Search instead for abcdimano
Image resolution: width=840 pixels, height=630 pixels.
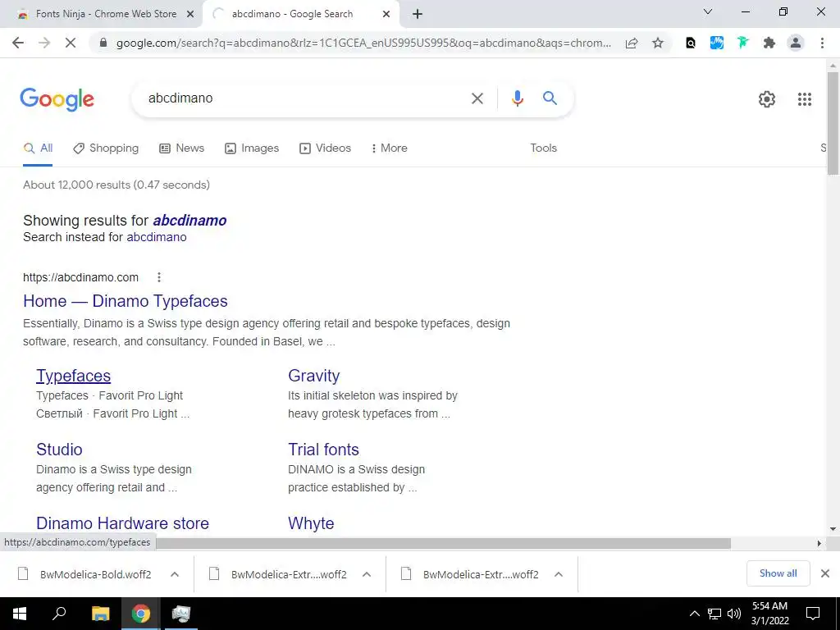(x=157, y=237)
